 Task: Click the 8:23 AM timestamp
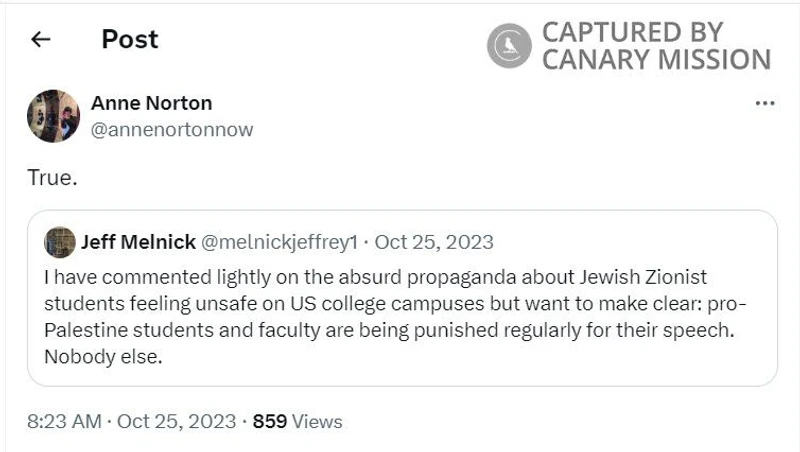[x=63, y=421]
